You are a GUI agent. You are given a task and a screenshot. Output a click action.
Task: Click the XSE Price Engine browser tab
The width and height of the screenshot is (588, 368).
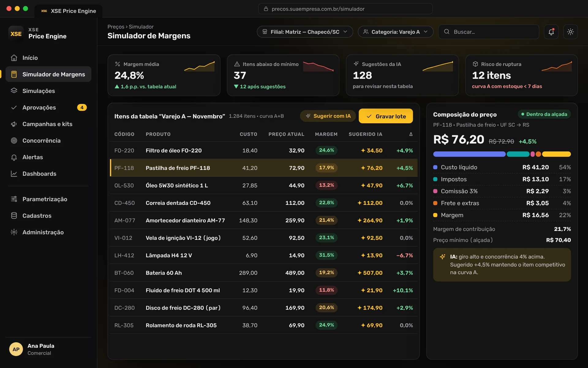69,11
